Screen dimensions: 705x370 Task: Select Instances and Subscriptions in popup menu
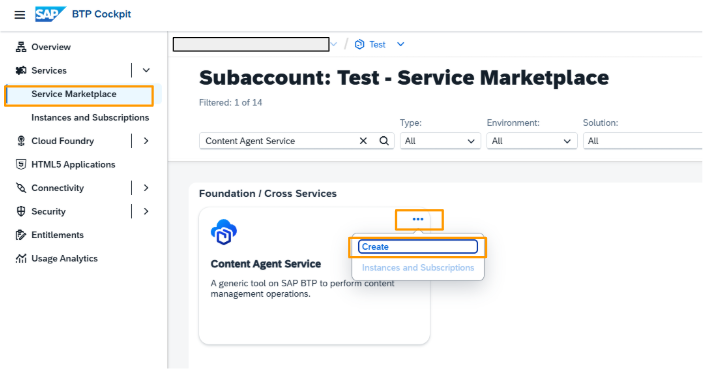pos(418,267)
